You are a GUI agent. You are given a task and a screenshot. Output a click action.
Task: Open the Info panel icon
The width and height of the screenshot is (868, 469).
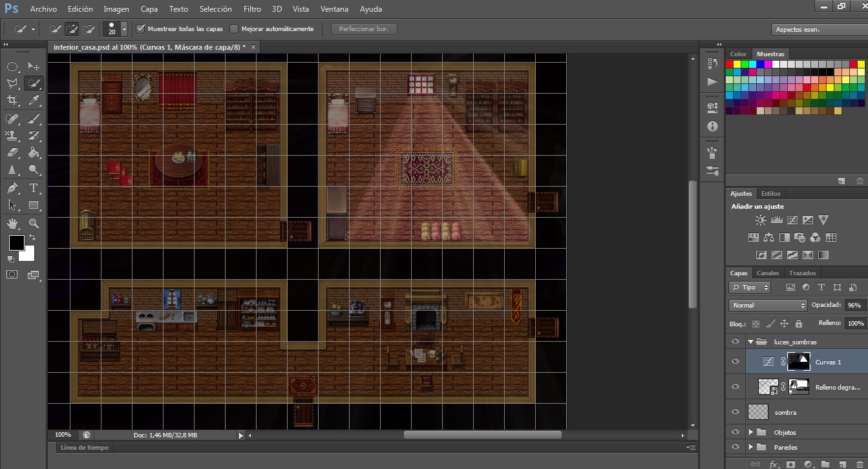click(712, 126)
